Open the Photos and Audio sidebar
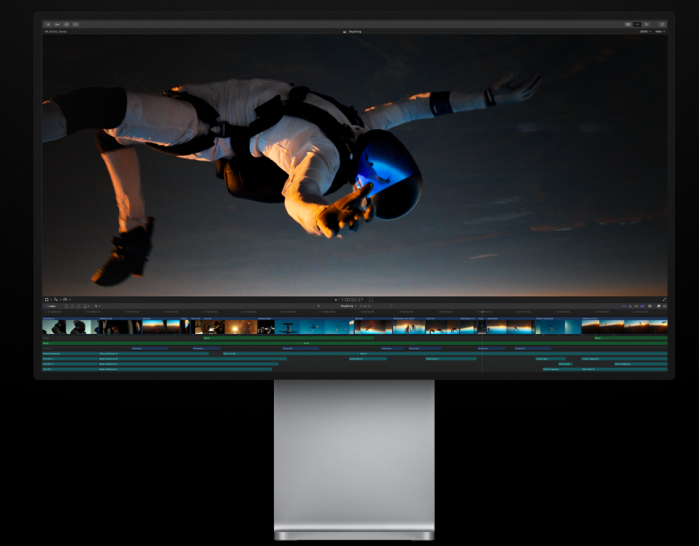 coord(57,23)
